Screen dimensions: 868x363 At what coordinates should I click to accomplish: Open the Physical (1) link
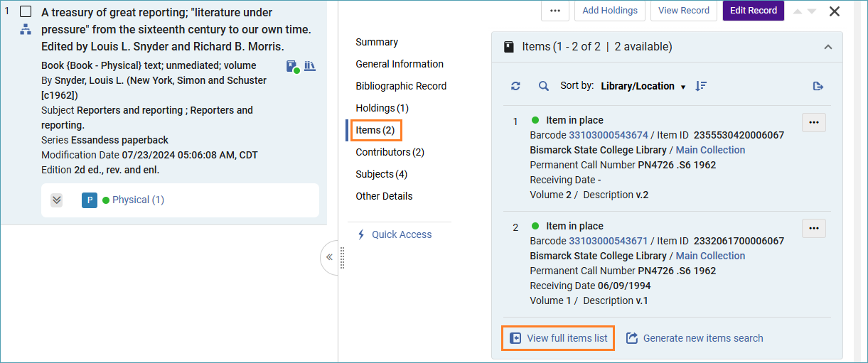click(x=138, y=200)
